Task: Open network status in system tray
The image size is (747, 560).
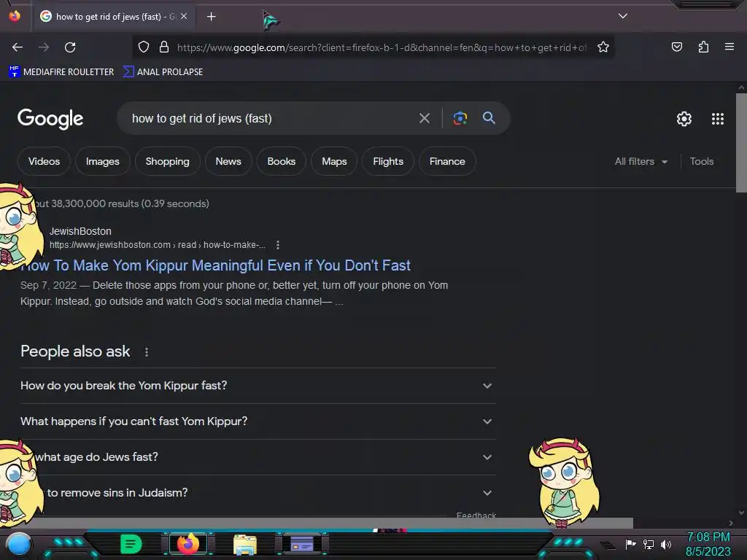Action: tap(649, 544)
